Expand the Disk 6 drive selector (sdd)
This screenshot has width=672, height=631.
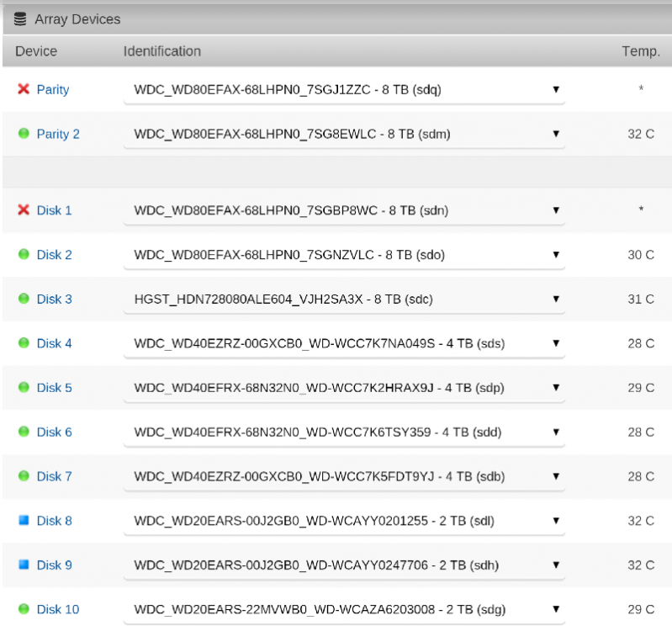pyautogui.click(x=344, y=432)
